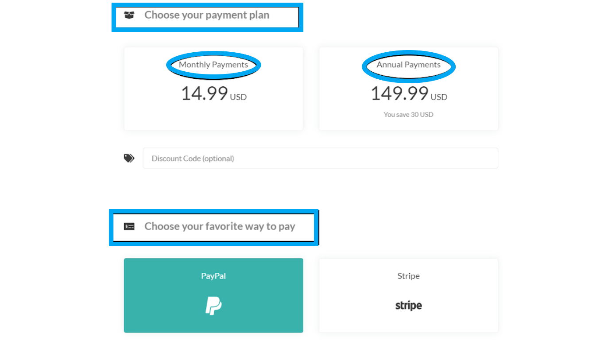Click the 14.99 USD monthly price

click(x=213, y=93)
